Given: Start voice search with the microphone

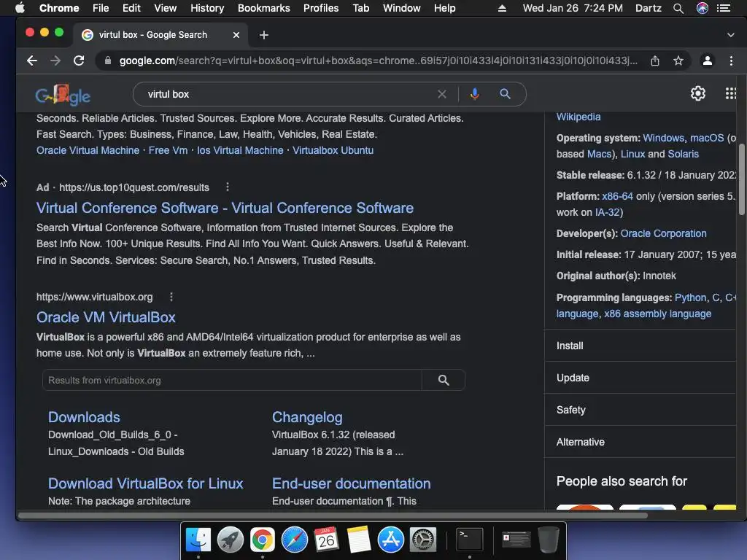Looking at the screenshot, I should pyautogui.click(x=474, y=94).
